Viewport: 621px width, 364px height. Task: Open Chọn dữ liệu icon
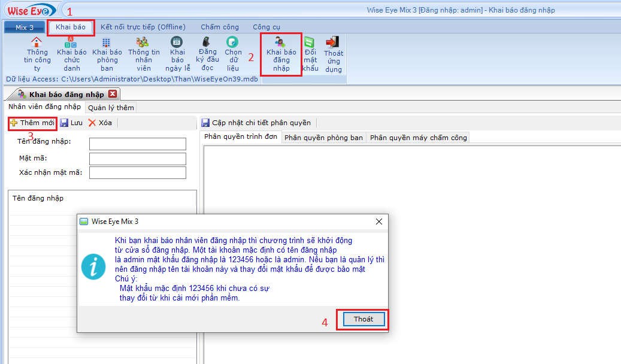click(232, 43)
